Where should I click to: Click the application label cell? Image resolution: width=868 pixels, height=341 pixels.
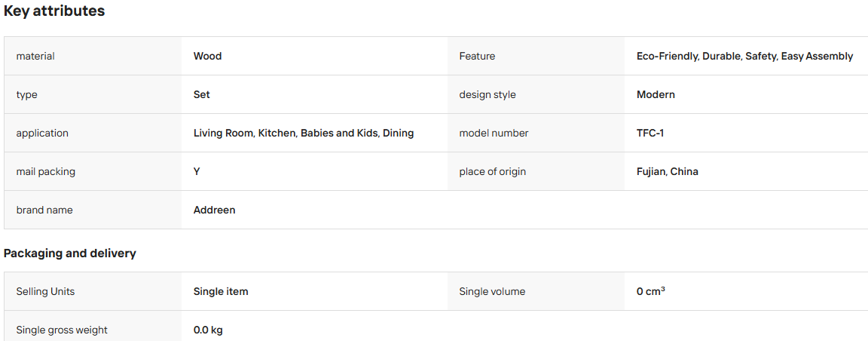point(93,133)
